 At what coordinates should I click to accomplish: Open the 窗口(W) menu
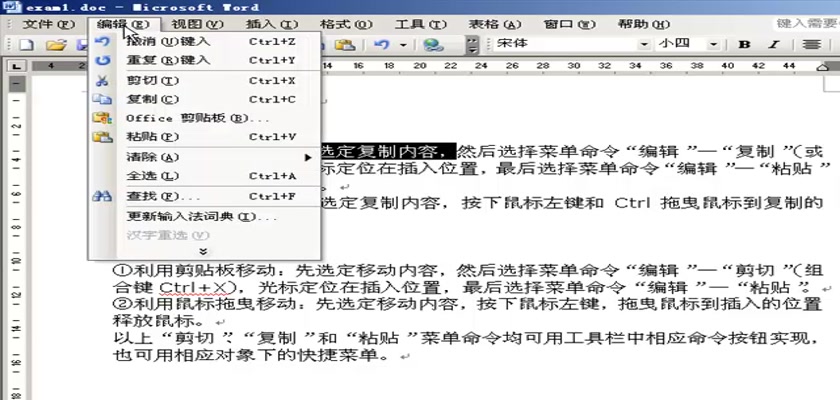(569, 24)
